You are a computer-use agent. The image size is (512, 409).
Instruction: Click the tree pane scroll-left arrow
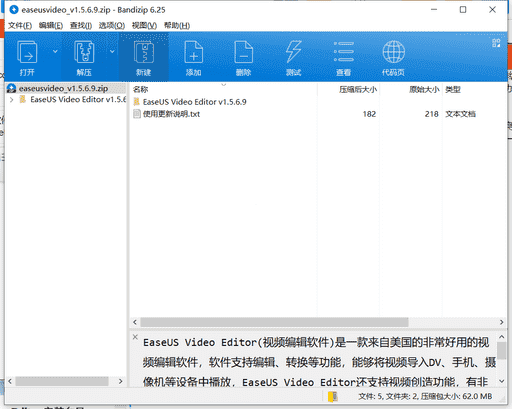coord(10,381)
